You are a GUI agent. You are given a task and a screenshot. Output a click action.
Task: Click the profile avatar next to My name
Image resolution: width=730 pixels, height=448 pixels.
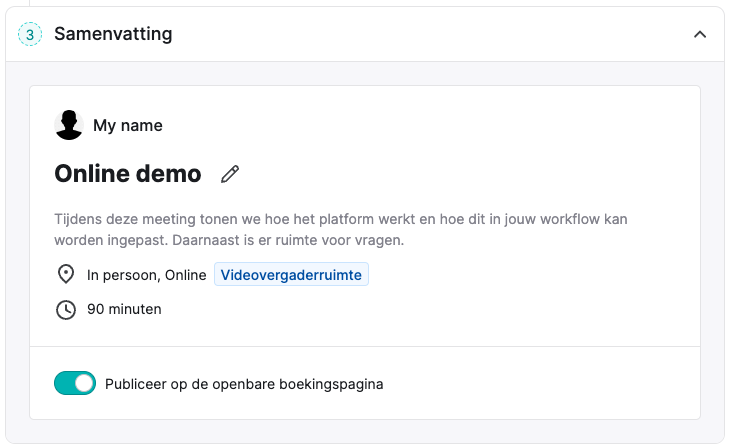tap(69, 125)
